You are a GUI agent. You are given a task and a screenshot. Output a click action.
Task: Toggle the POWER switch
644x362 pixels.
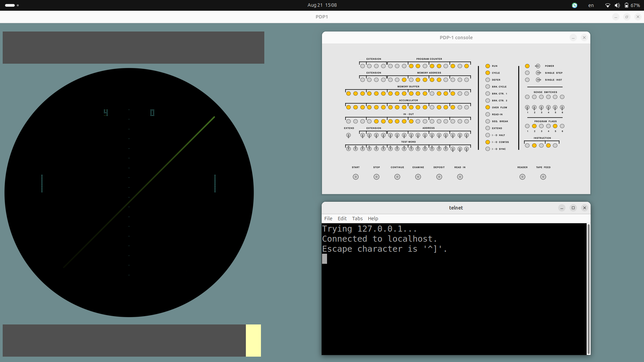tap(538, 66)
